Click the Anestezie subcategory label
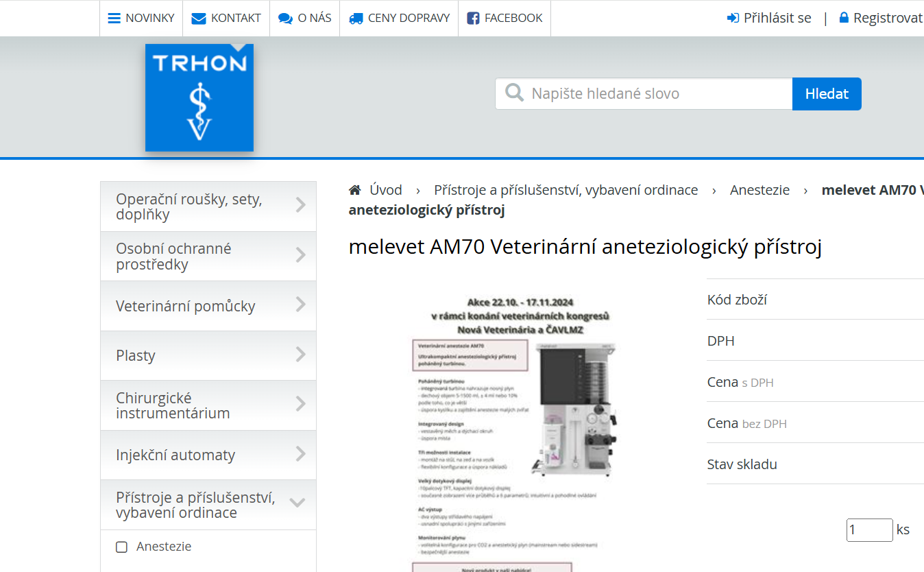The width and height of the screenshot is (924, 572). coord(164,547)
